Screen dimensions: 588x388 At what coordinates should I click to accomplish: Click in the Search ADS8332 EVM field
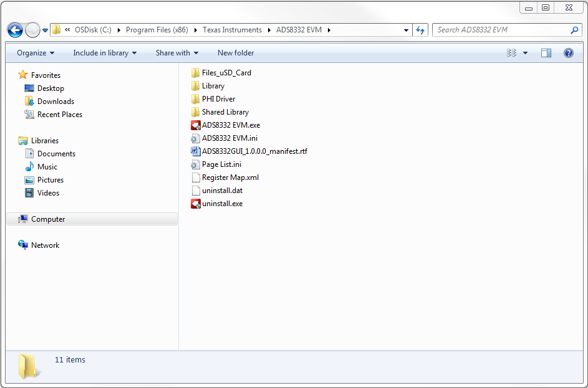pyautogui.click(x=499, y=30)
